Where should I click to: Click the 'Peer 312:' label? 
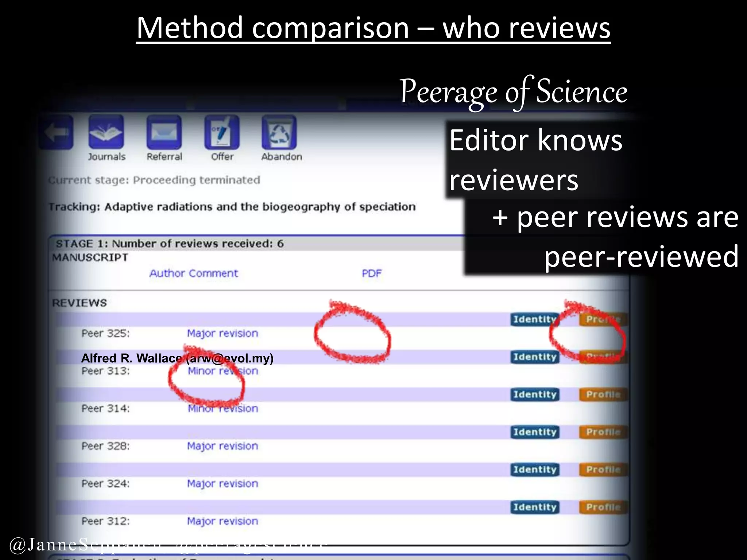pyautogui.click(x=105, y=521)
